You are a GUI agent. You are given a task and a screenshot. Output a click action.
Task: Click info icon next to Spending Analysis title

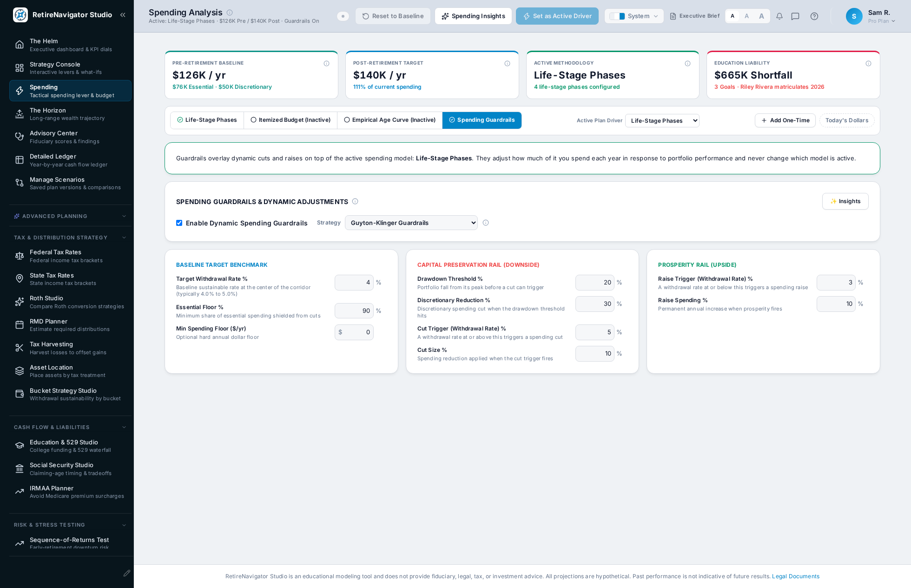pos(230,13)
